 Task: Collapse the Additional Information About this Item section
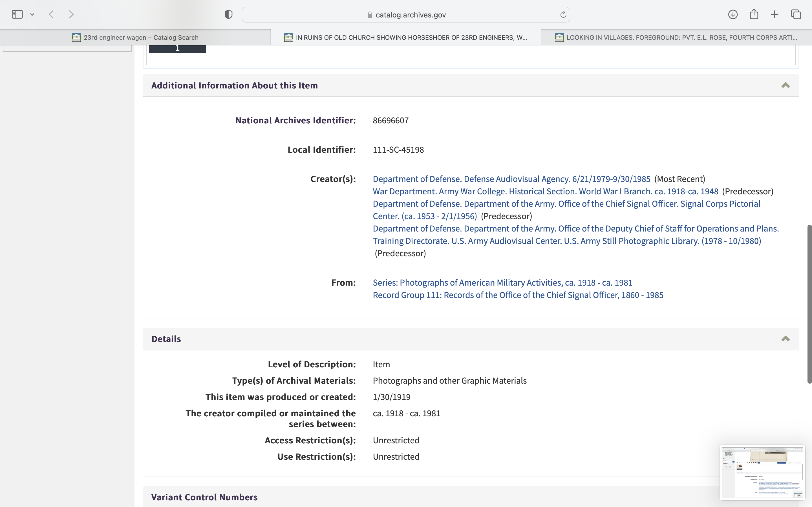point(785,85)
